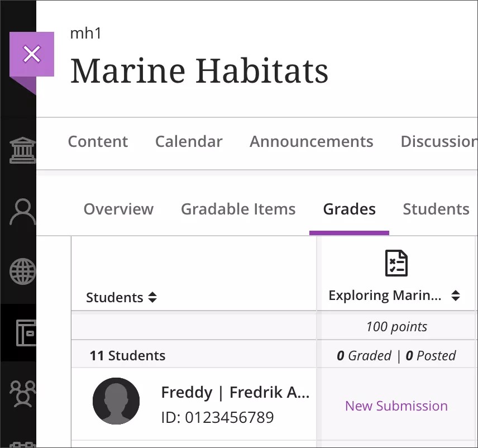Image resolution: width=478 pixels, height=448 pixels.
Task: Click the test icon above Exploring Marin column
Action: coord(396,263)
